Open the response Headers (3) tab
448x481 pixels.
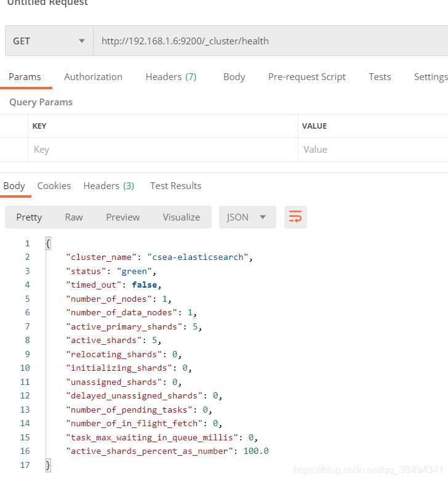point(108,186)
